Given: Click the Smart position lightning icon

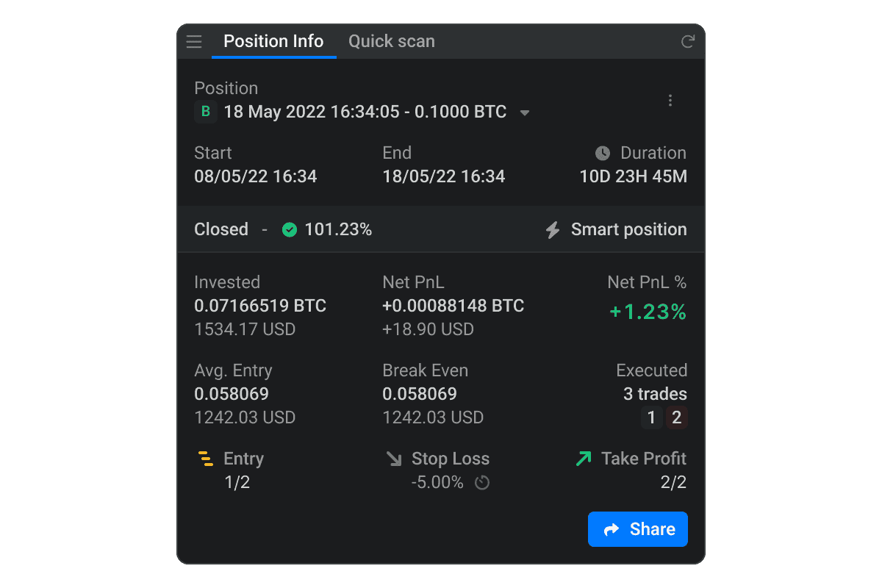Looking at the screenshot, I should 553,230.
